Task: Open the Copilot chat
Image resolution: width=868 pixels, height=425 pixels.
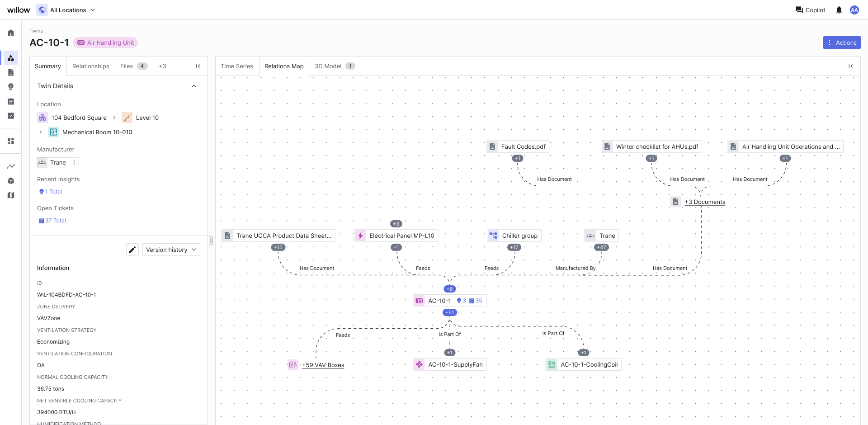Action: [x=810, y=10]
